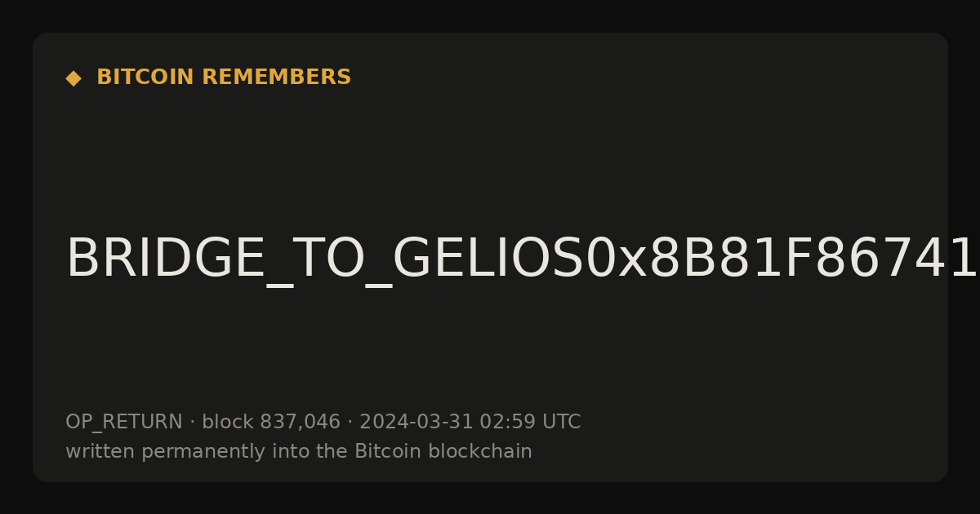Click the word BITCOIN in header
Image resolution: width=980 pixels, height=514 pixels.
146,78
